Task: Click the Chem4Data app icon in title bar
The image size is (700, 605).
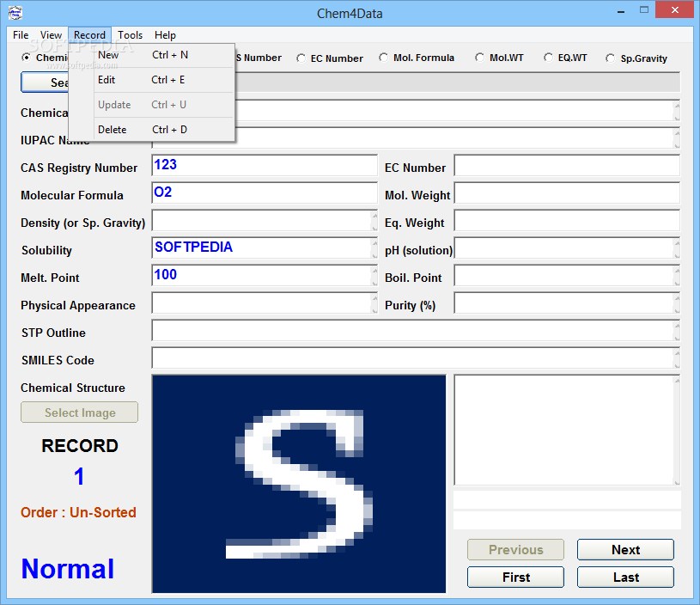Action: click(x=15, y=13)
